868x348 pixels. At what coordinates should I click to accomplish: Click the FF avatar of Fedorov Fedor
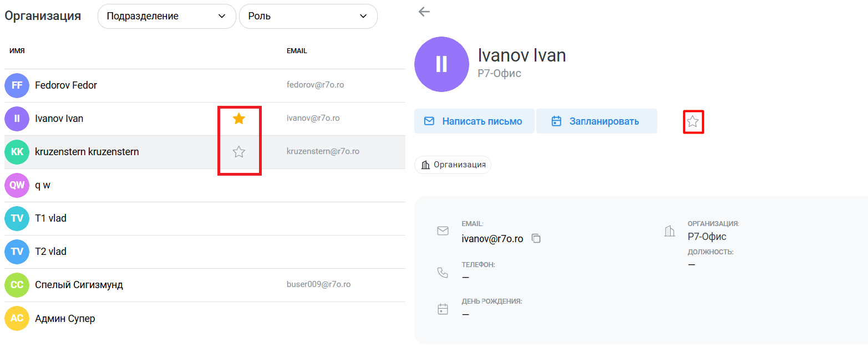click(x=17, y=85)
